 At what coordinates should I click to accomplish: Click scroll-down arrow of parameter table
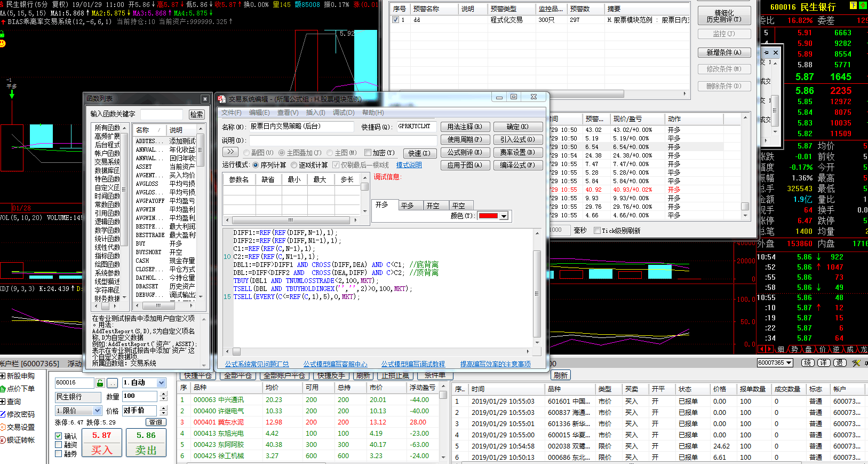(x=365, y=211)
